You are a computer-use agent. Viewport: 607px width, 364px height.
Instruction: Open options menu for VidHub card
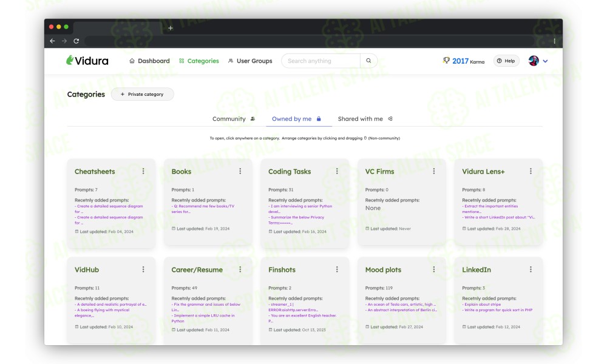(143, 269)
